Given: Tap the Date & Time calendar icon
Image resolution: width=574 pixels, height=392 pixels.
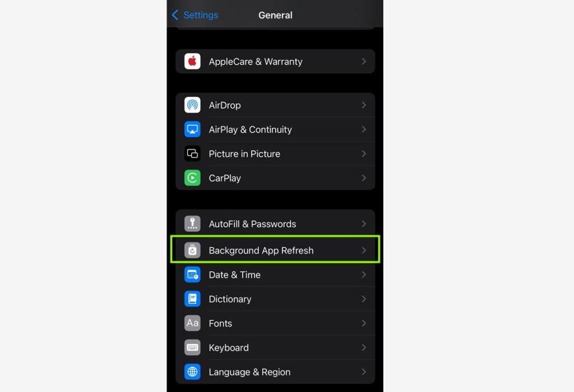Looking at the screenshot, I should 192,274.
